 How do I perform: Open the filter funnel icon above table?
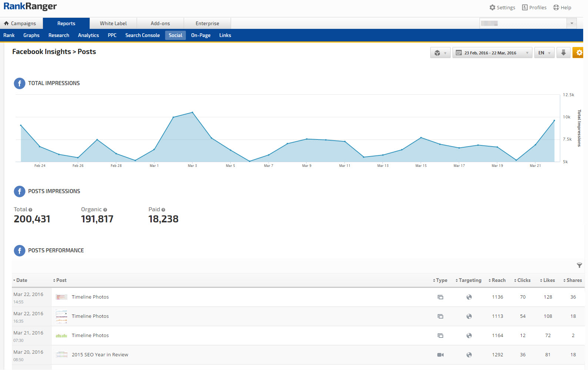coord(579,265)
